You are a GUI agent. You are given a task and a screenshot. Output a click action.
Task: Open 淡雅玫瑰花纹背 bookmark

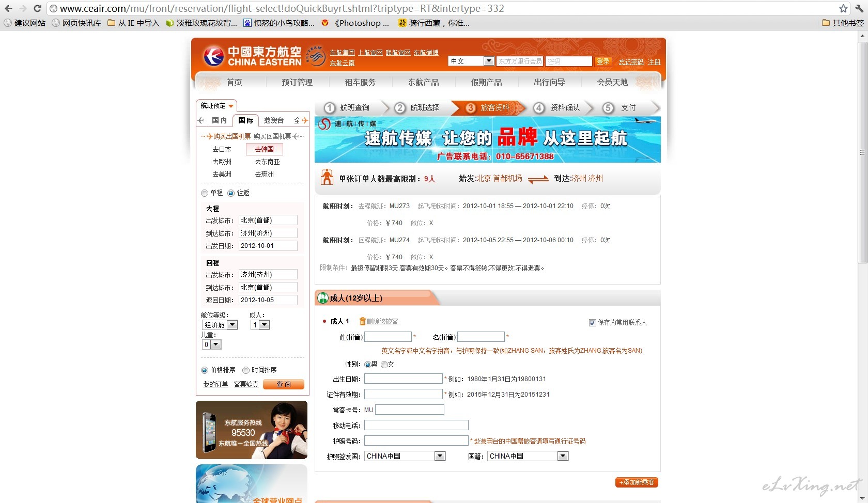(202, 23)
